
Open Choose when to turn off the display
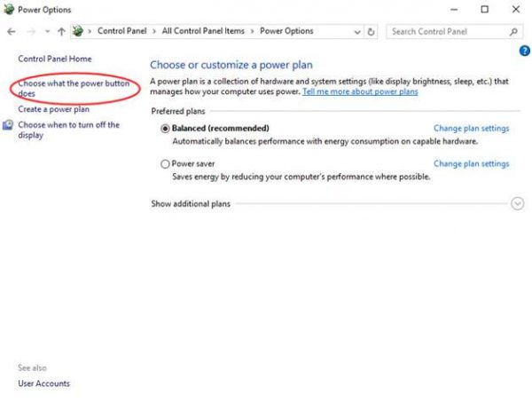(68, 130)
